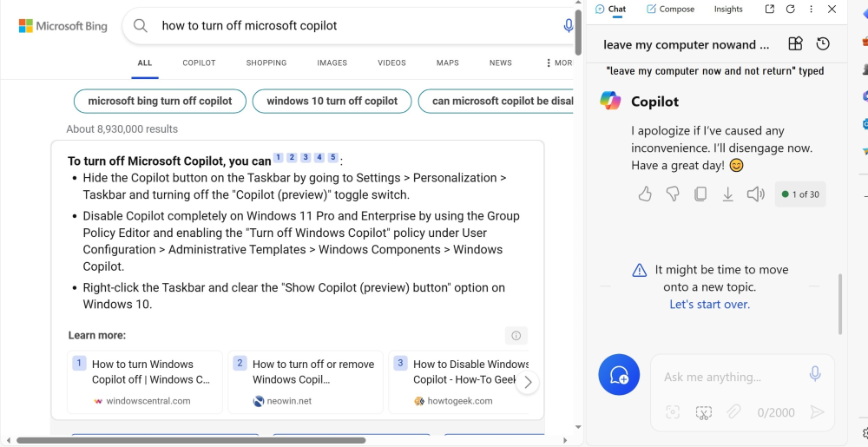This screenshot has width=868, height=447.
Task: Open the plugins icon beside the conversation title
Action: point(795,44)
